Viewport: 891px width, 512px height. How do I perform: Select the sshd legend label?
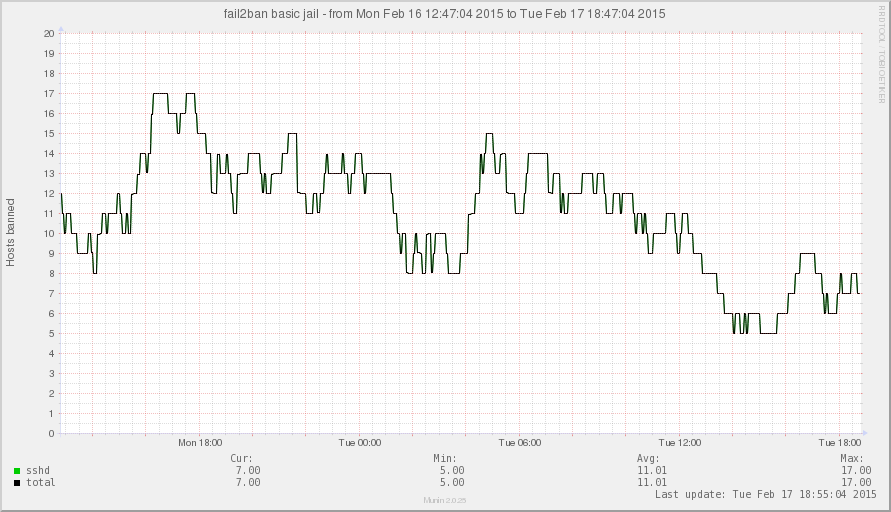point(38,470)
